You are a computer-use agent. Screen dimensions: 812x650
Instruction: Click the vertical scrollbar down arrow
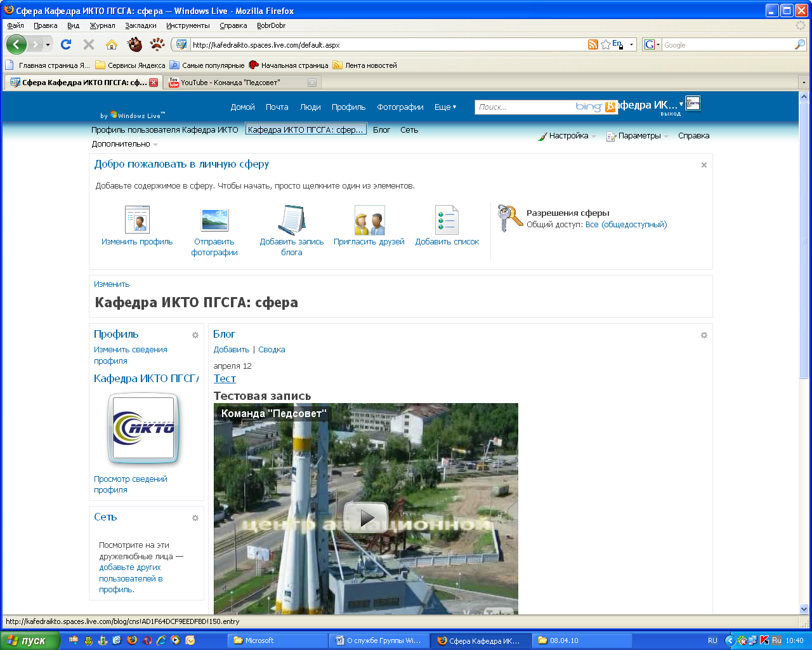804,609
